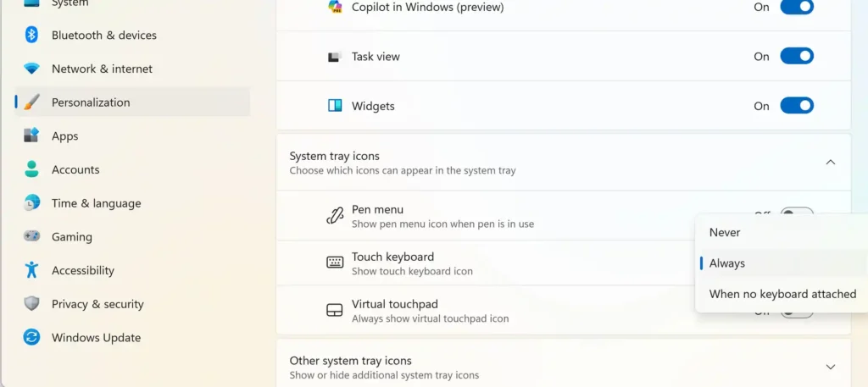Collapse the System tray icons section
This screenshot has width=868, height=387.
(831, 162)
